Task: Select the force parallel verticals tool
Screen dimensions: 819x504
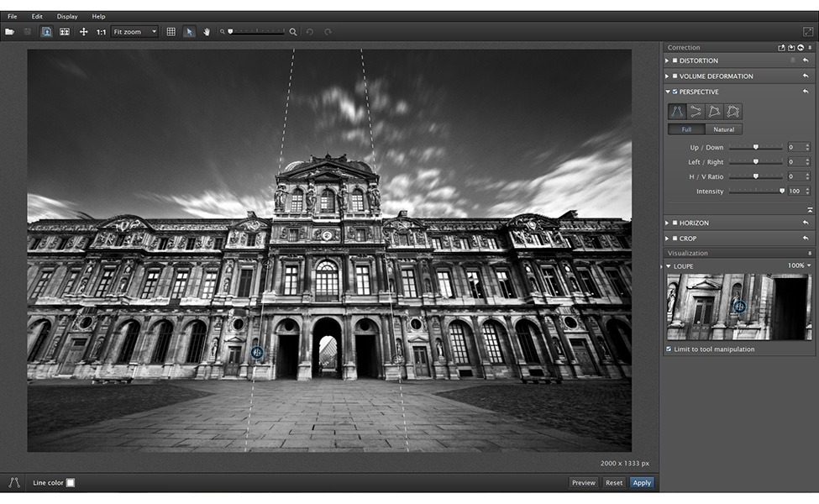Action: pos(677,112)
